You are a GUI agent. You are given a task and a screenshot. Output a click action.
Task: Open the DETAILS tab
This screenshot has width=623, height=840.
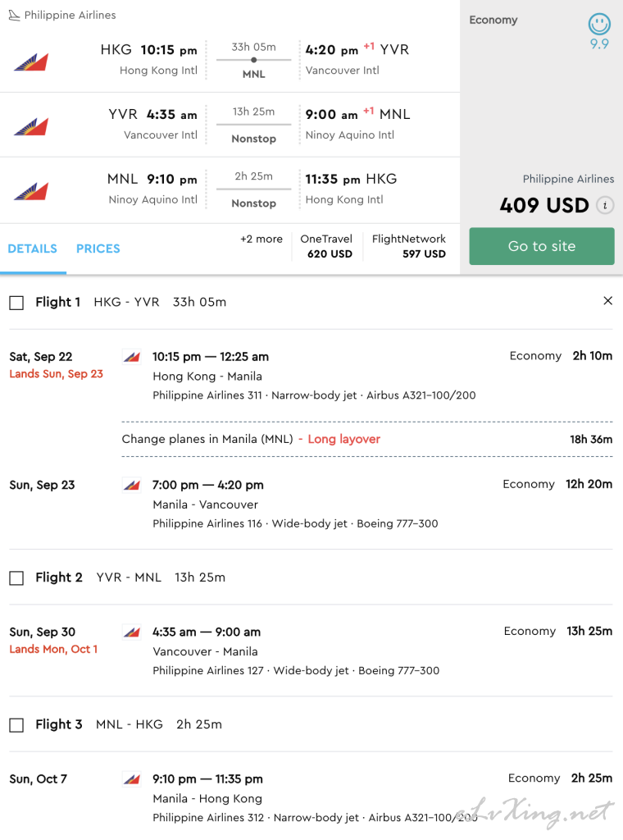[x=33, y=249]
